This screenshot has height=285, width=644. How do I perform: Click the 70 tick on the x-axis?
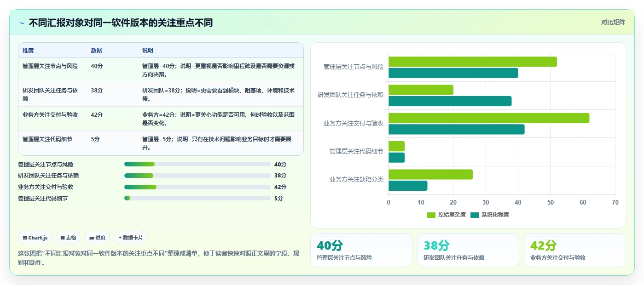[x=615, y=202]
